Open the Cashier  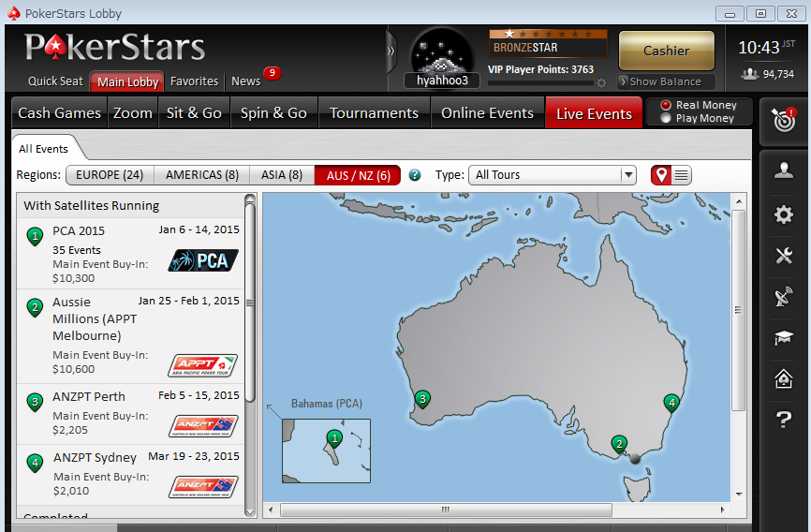click(x=666, y=51)
